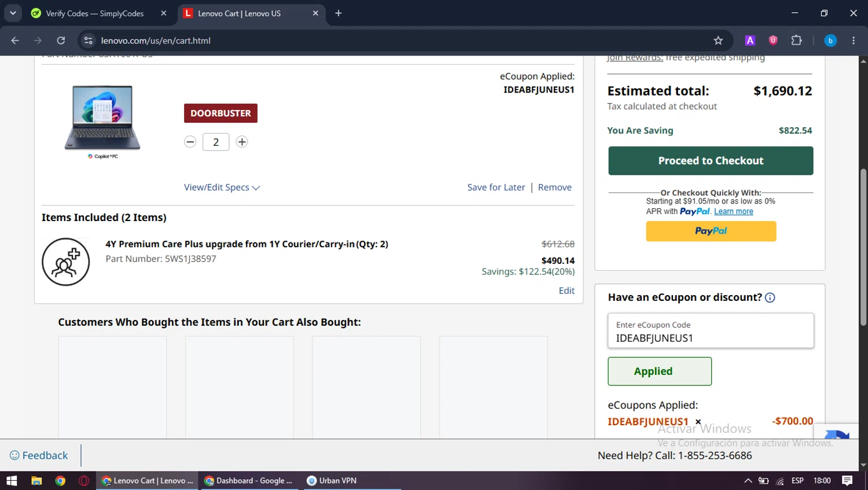Remove IDEABFJUNEUS1 coupon with x icon
This screenshot has width=868, height=490.
pyautogui.click(x=698, y=422)
